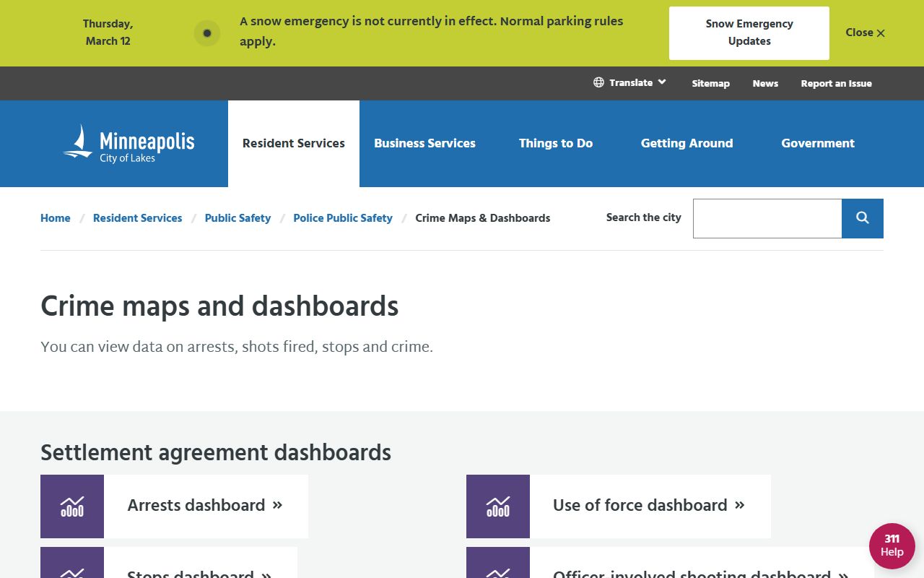Click the Settlement agreement dashboards heading
This screenshot has height=578, width=924.
click(x=216, y=453)
